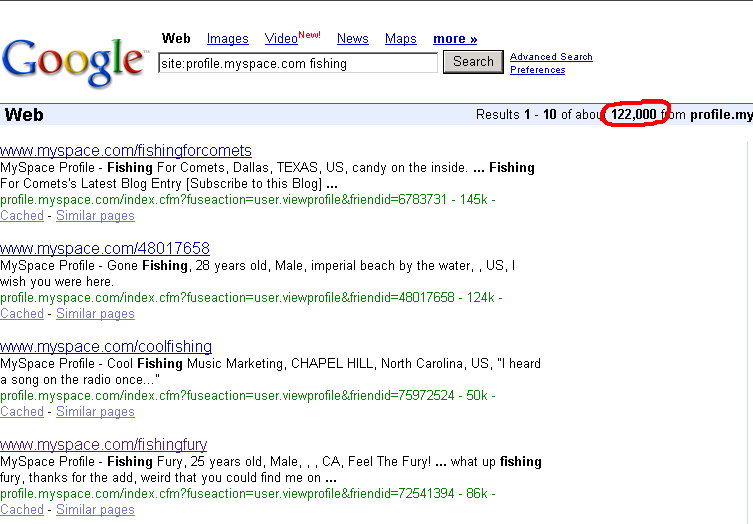Select the Web search tab
The width and height of the screenshot is (753, 524).
[x=176, y=39]
